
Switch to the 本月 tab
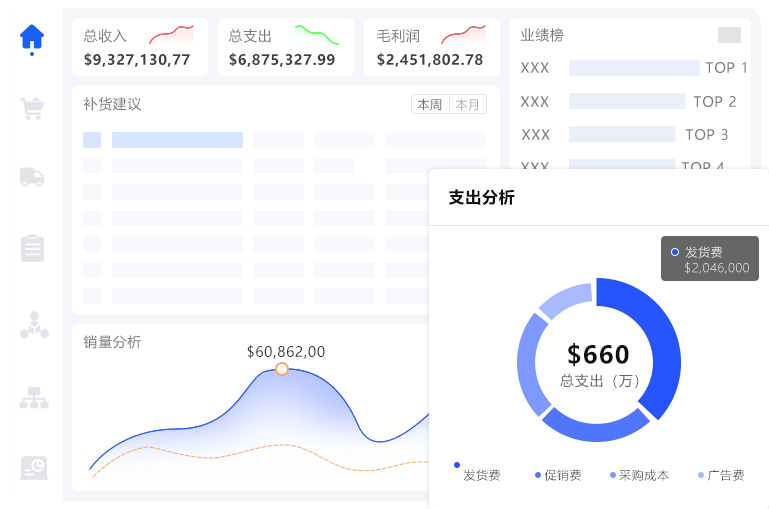pos(467,105)
